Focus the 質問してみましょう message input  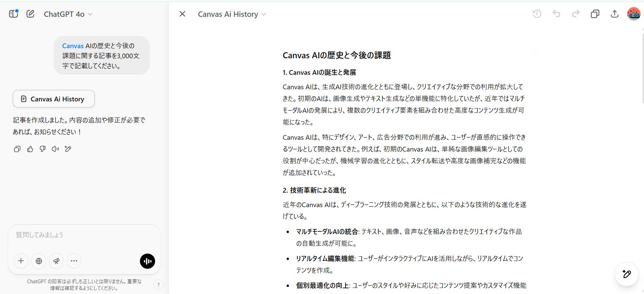pyautogui.click(x=84, y=235)
